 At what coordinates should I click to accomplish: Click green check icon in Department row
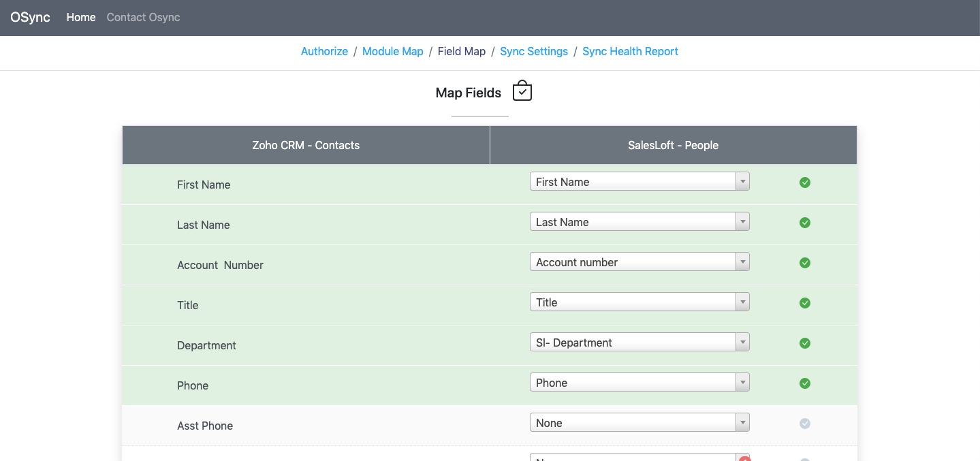[805, 343]
